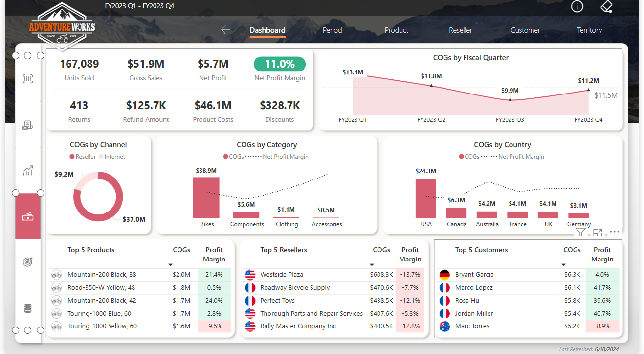This screenshot has width=644, height=354.
Task: Click the FY2023 Q2 data point marker
Action: (431, 86)
